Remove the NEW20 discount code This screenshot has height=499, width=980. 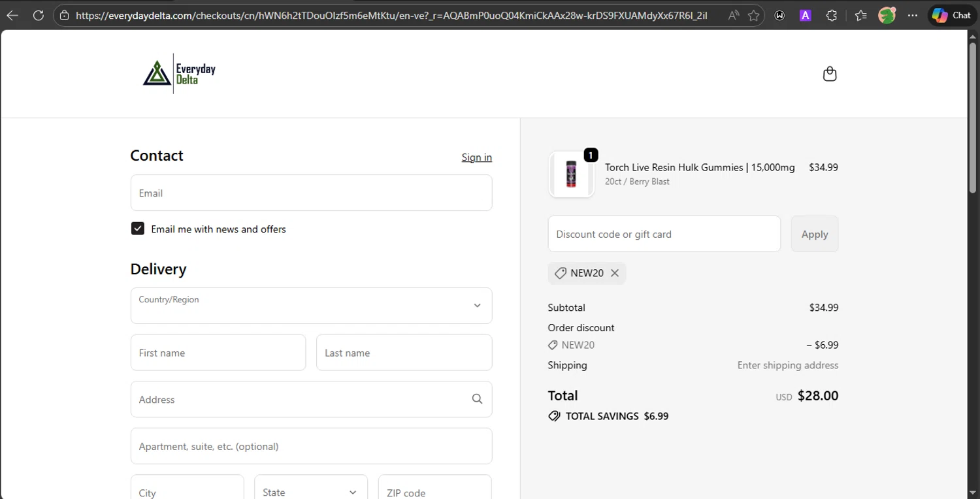click(615, 273)
